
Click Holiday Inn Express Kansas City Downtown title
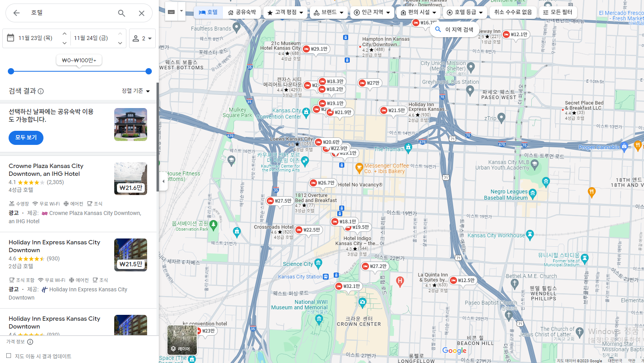coord(54,246)
